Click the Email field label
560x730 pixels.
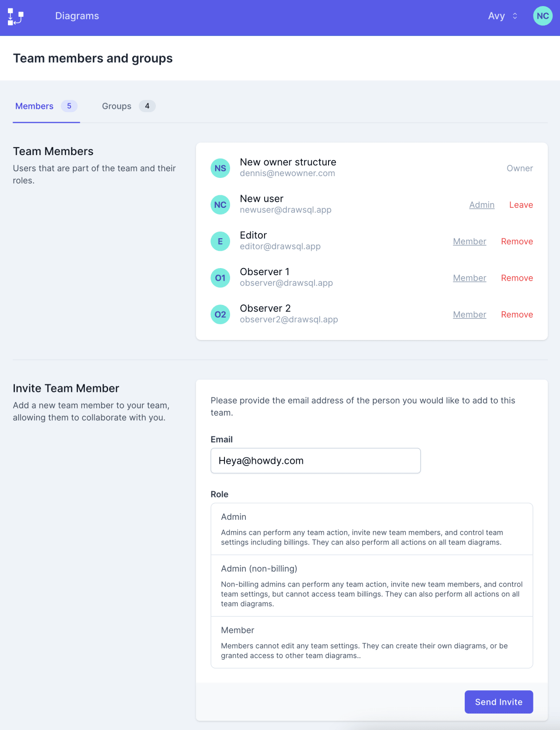click(222, 439)
